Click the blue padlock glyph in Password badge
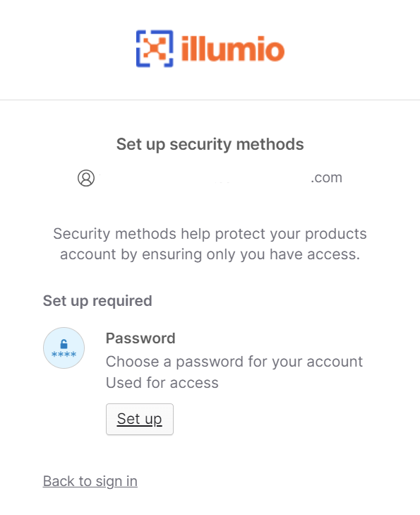420x515 pixels. tap(64, 344)
